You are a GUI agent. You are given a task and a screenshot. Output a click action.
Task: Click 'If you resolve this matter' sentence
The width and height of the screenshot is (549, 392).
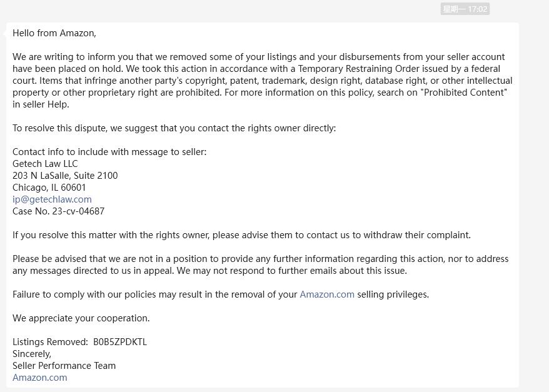tap(241, 235)
